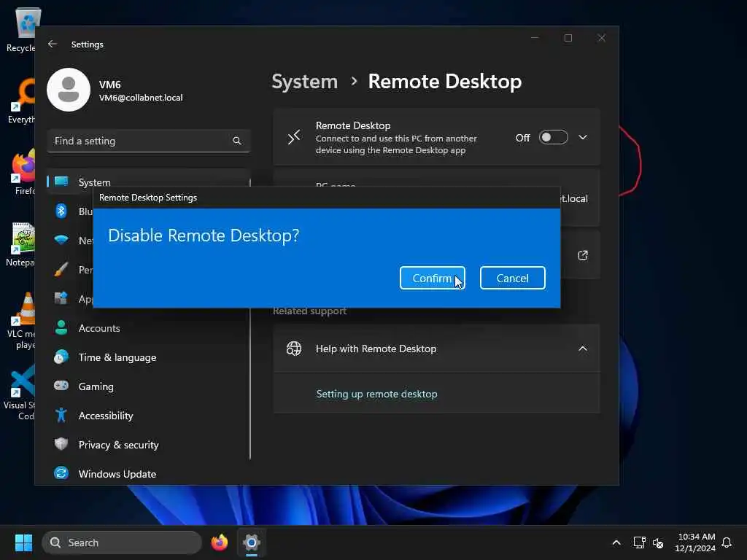This screenshot has height=560, width=747.
Task: Open the clock showing 10:34 AM
Action: point(695,542)
